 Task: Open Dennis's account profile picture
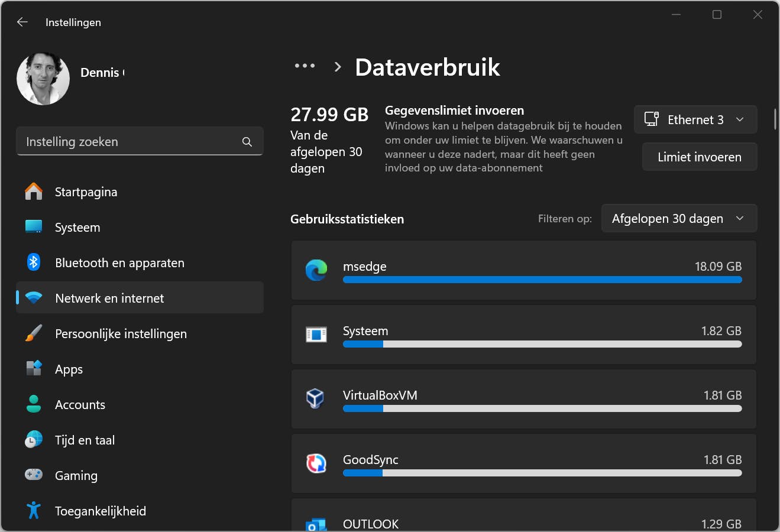coord(43,78)
